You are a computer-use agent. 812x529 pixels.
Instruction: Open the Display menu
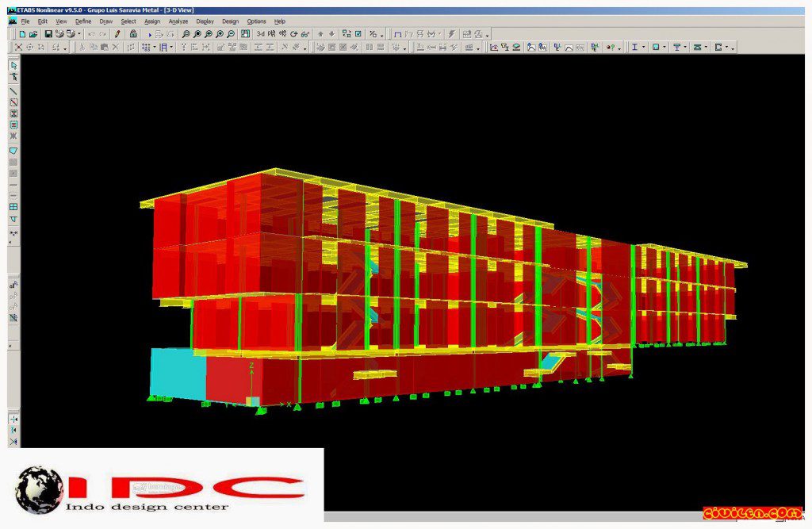tap(205, 21)
